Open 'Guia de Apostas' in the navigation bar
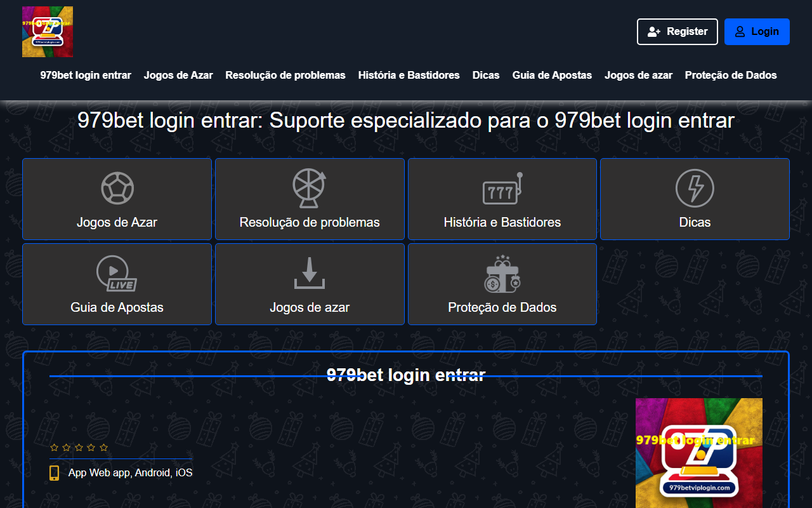The height and width of the screenshot is (508, 812). click(x=552, y=75)
